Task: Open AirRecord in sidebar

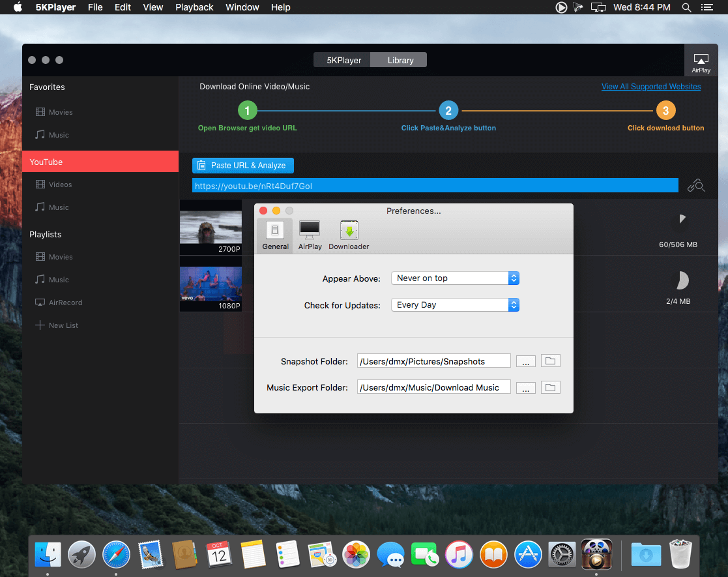Action: [x=59, y=303]
